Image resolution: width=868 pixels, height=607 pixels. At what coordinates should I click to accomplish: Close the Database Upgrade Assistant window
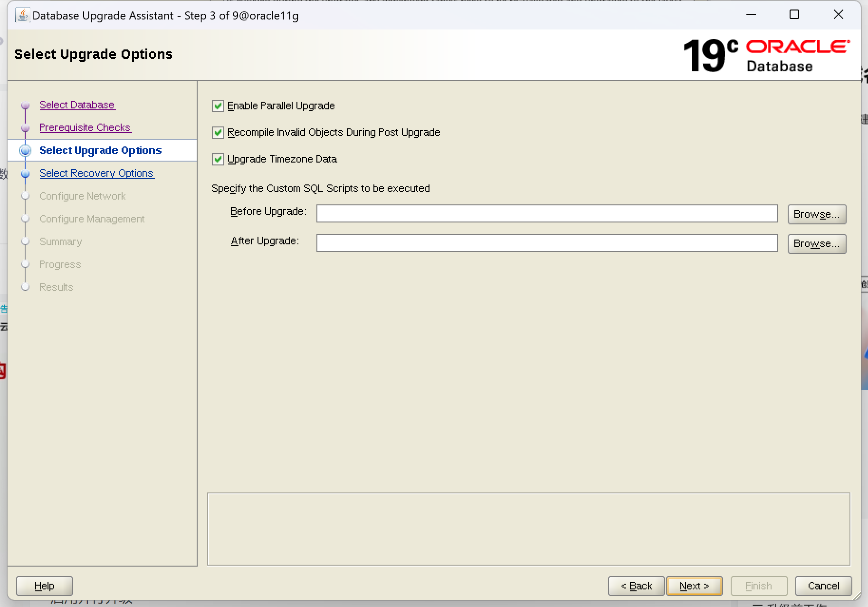coord(838,15)
